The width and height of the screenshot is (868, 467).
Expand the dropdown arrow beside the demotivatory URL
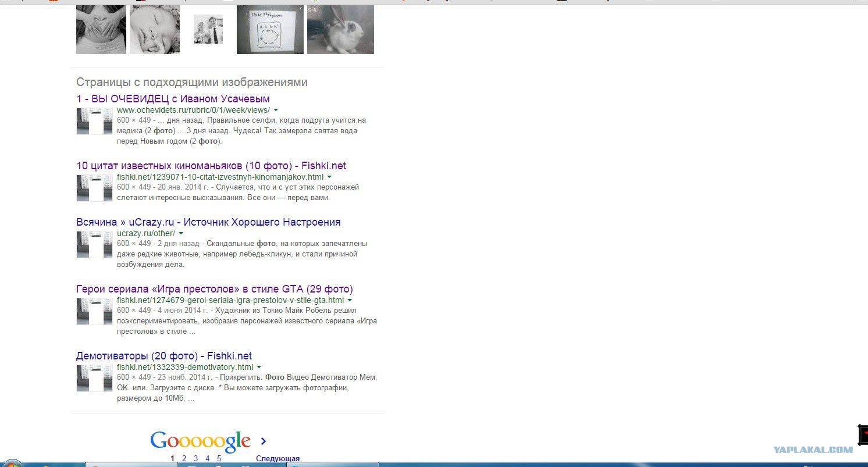(x=259, y=367)
